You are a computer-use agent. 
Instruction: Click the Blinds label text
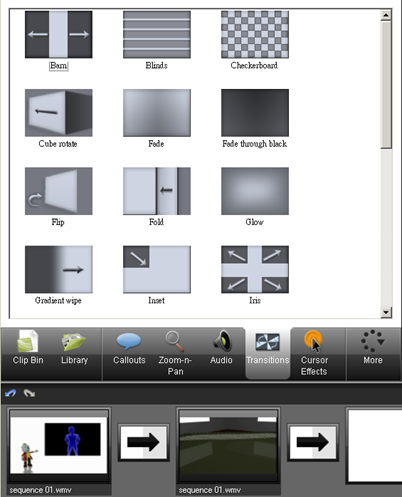tap(156, 65)
